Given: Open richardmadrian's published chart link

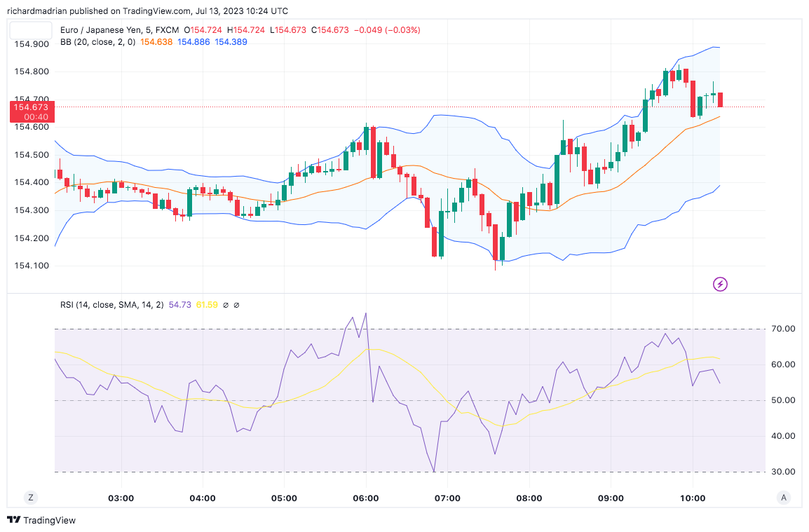Looking at the screenshot, I should pos(39,11).
